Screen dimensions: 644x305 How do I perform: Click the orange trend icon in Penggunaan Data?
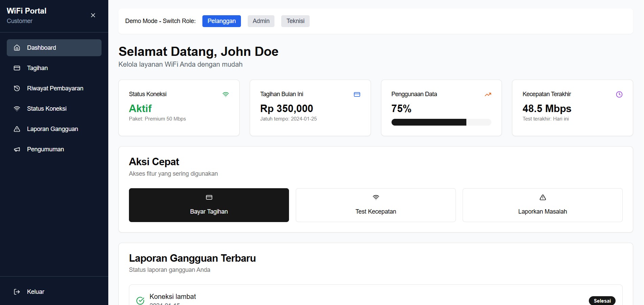pos(488,94)
